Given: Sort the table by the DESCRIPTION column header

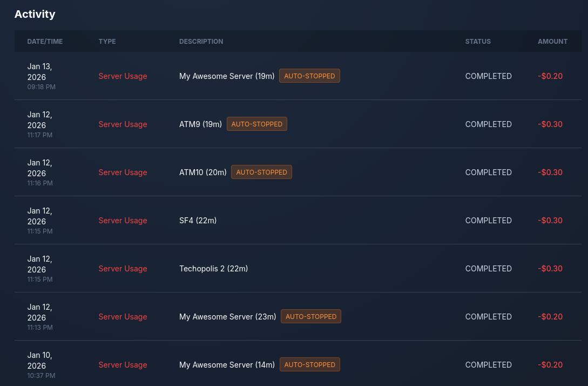Looking at the screenshot, I should click(x=201, y=41).
